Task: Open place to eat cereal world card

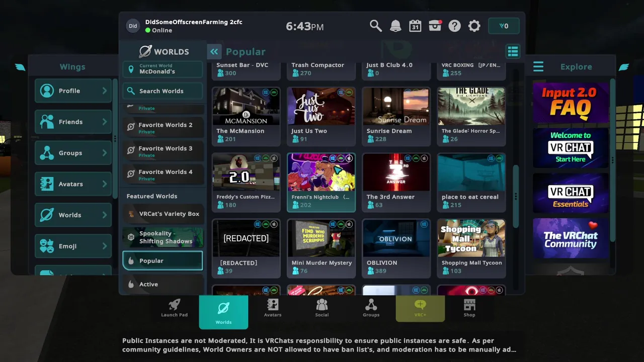Action: [x=471, y=182]
